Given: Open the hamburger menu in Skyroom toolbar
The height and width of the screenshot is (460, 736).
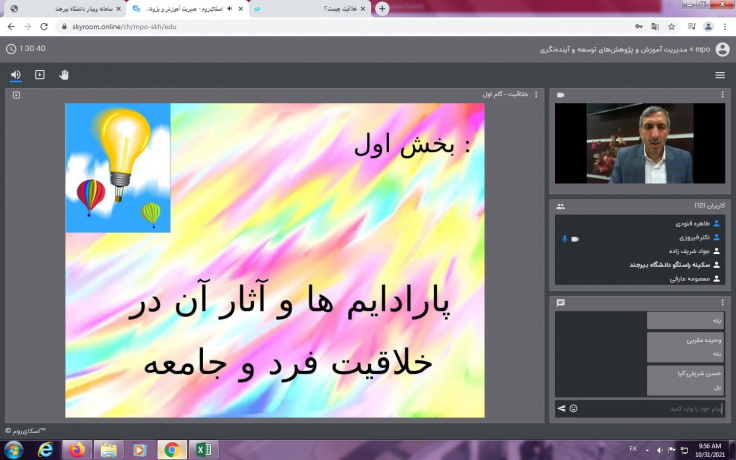Looking at the screenshot, I should [x=720, y=75].
